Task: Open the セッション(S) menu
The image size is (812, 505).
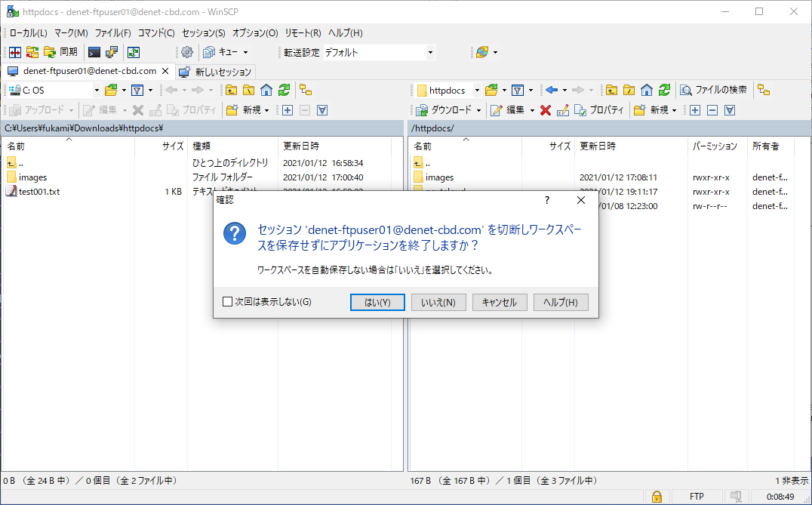Action: (x=204, y=32)
